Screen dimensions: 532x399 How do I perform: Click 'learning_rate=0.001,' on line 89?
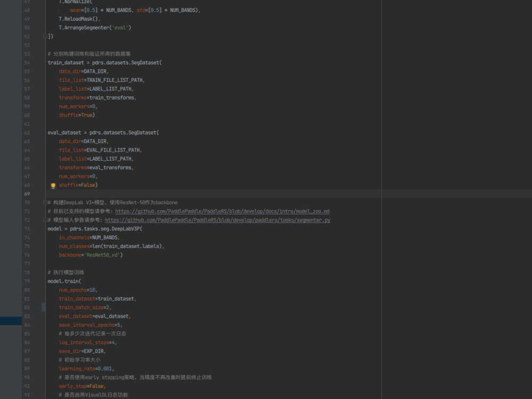click(87, 369)
